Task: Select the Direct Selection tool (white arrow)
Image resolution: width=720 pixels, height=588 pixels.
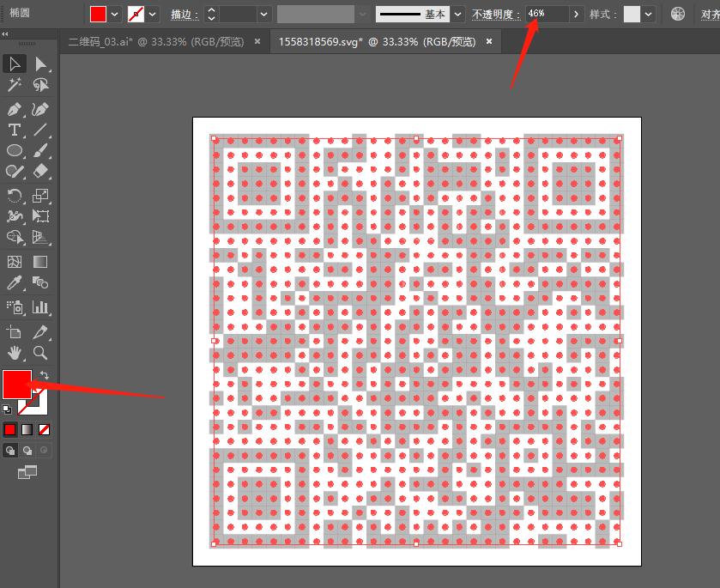Action: pos(40,64)
